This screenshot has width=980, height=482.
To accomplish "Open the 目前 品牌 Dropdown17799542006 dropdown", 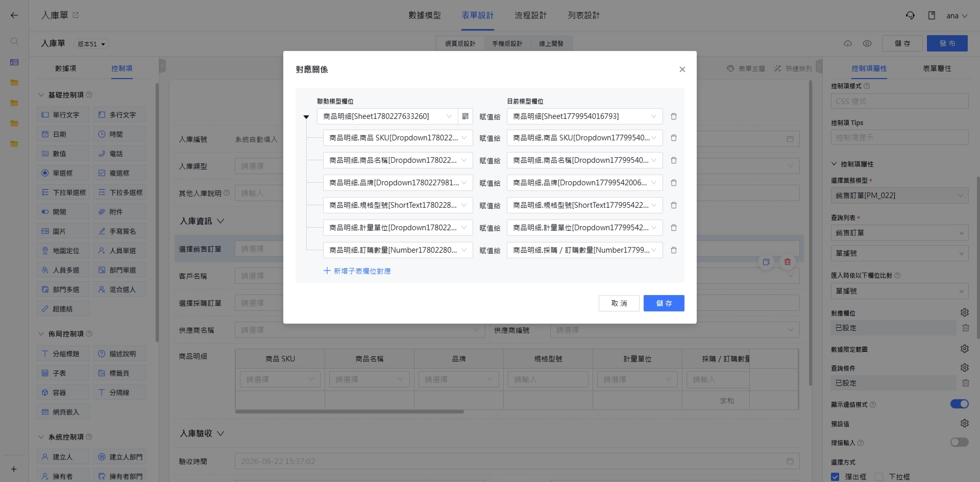I will click(584, 183).
